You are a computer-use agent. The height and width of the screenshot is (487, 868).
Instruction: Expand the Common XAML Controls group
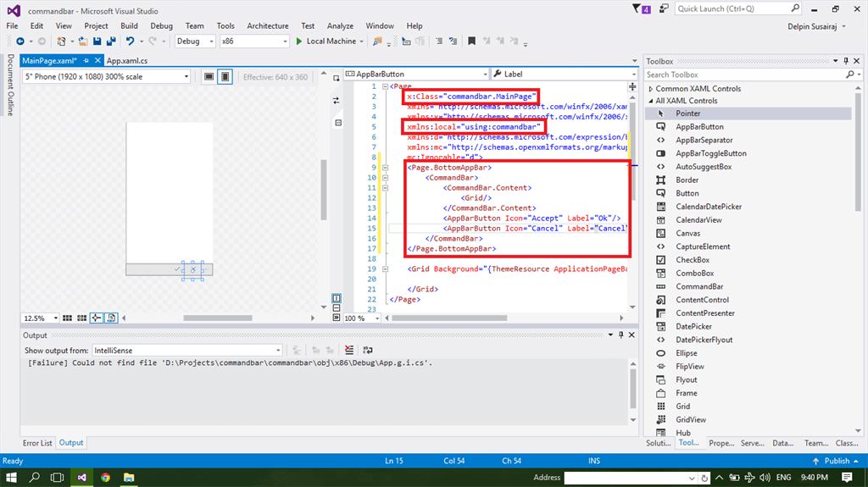[x=650, y=88]
